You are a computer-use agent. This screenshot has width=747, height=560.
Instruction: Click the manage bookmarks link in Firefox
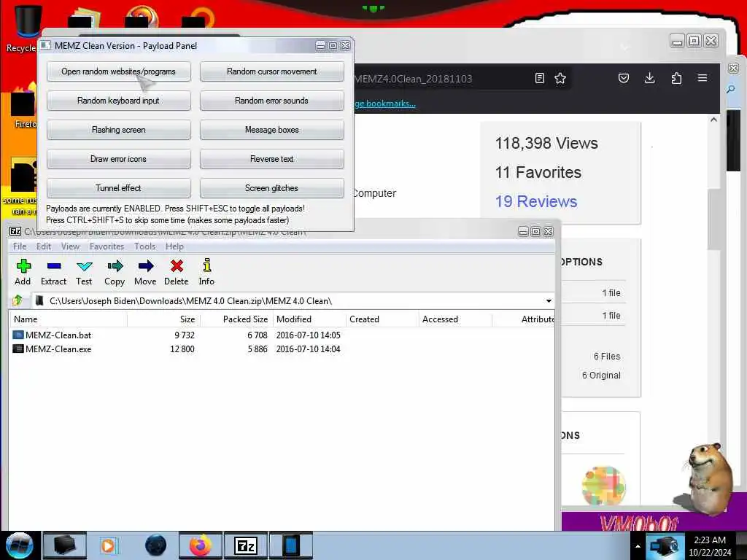(385, 104)
